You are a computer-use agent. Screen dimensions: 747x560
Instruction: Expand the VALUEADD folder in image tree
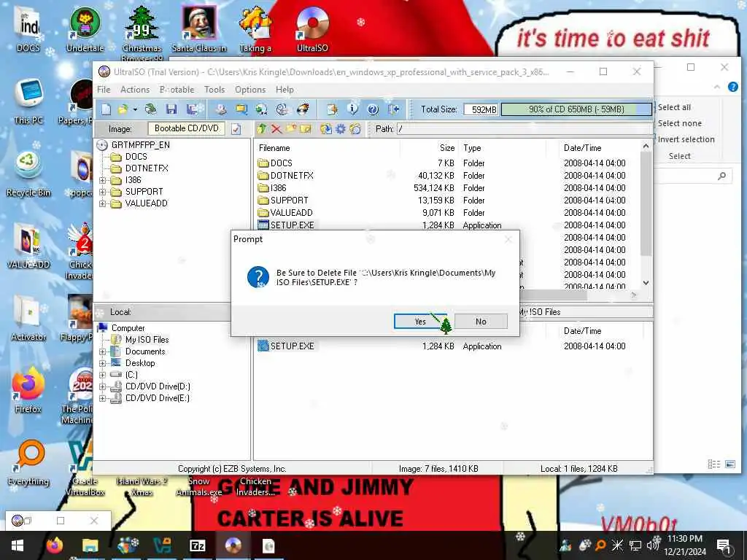[x=102, y=204]
